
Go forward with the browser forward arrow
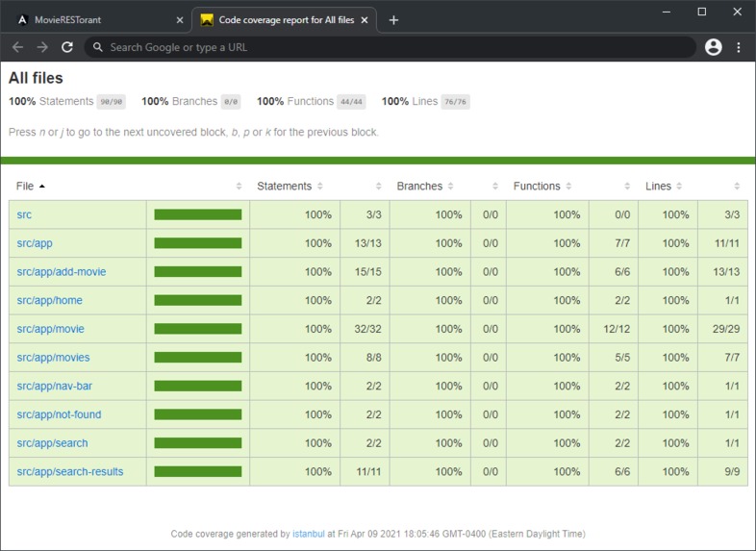[42, 47]
